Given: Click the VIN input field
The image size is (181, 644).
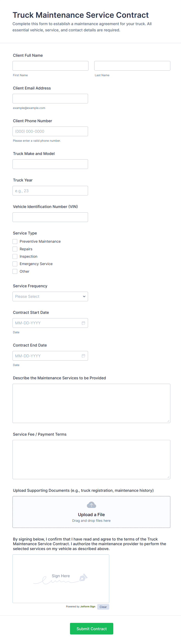Looking at the screenshot, I should point(50,217).
